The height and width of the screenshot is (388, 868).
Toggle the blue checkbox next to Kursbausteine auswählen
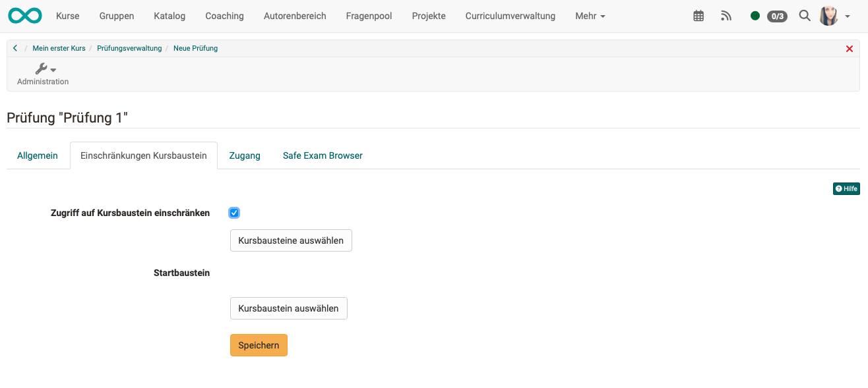coord(234,212)
